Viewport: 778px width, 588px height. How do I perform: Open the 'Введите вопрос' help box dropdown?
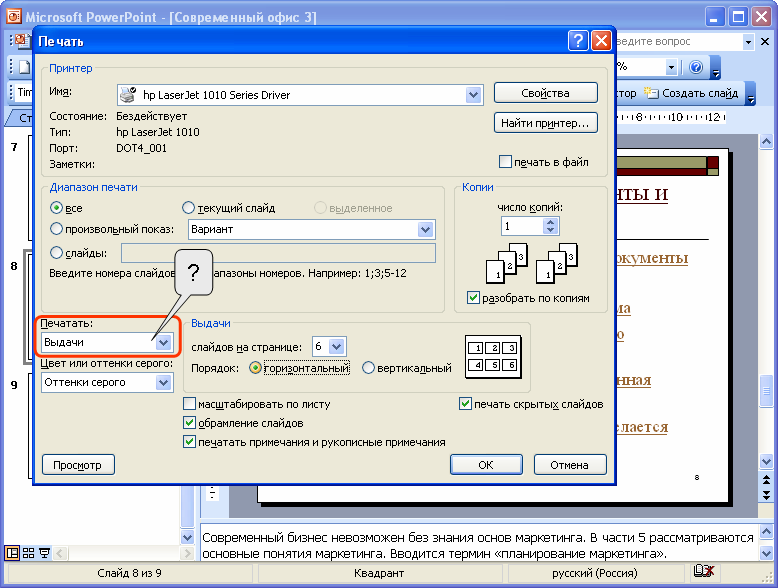coord(748,42)
